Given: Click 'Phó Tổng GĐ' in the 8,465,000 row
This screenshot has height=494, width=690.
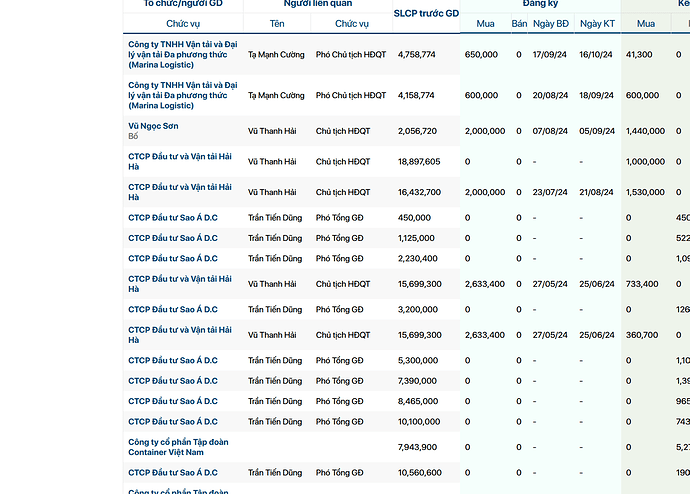Looking at the screenshot, I should click(339, 401).
